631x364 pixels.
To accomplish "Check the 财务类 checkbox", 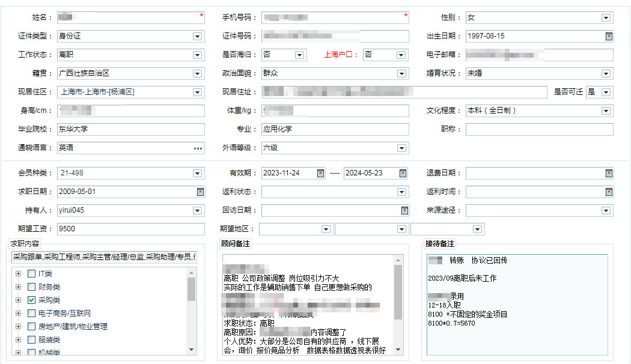I will click(x=31, y=287).
